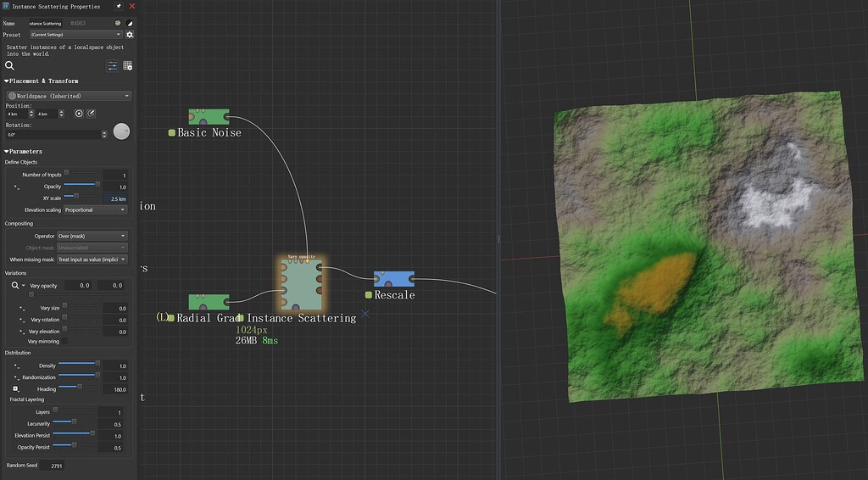868x480 pixels.
Task: Click the position target picker icon
Action: tap(79, 113)
